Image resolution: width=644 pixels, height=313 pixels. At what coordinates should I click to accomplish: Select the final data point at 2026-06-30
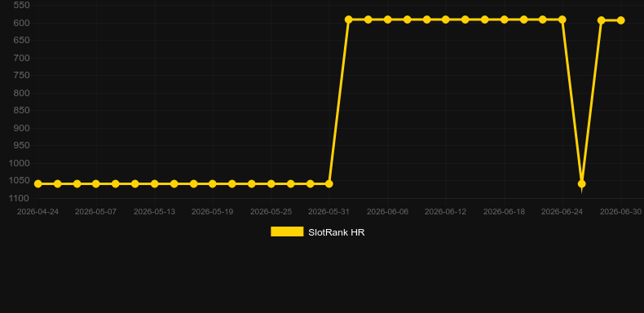pos(621,20)
